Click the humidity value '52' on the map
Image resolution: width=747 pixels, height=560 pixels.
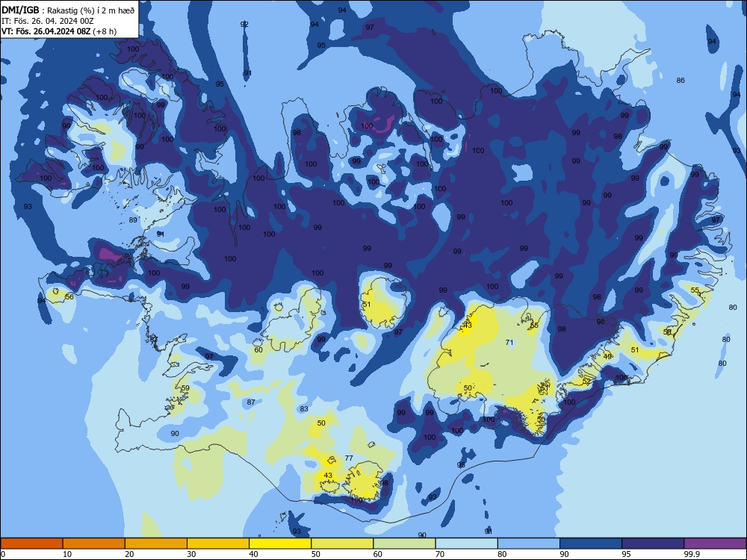pos(586,382)
